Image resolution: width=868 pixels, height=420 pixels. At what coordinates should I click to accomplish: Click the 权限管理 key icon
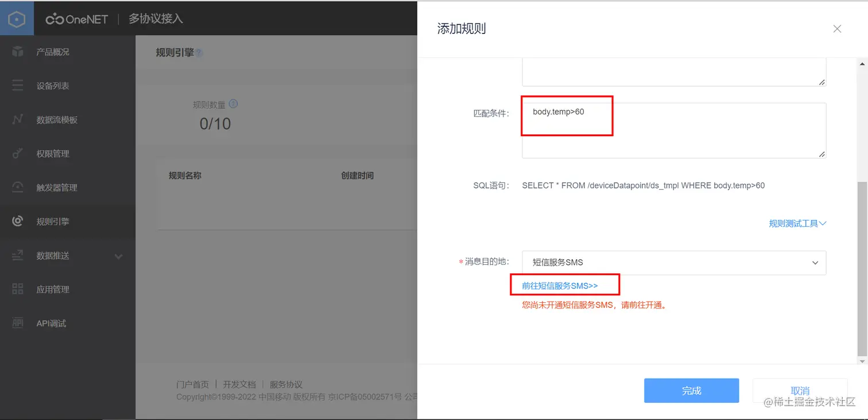click(x=18, y=153)
